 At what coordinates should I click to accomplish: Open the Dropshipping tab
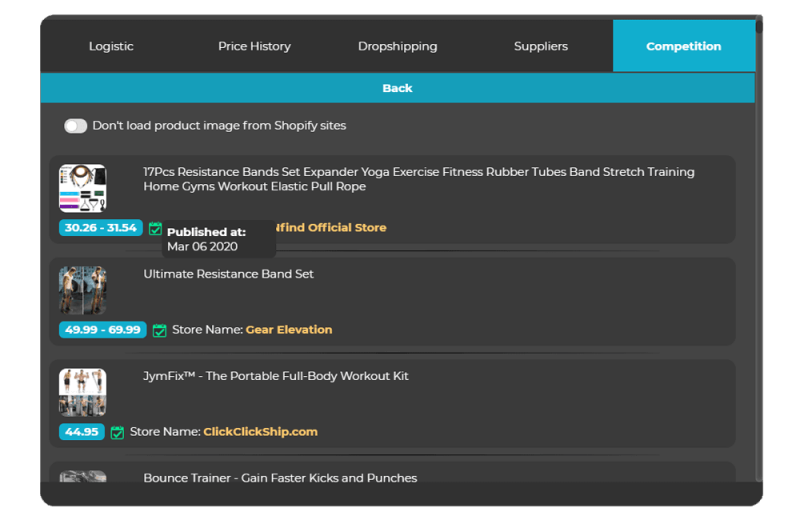click(x=397, y=46)
